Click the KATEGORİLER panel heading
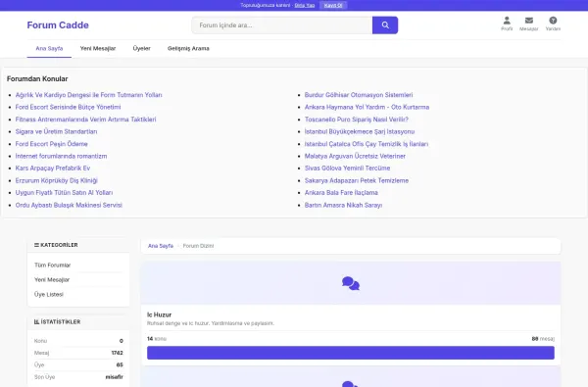This screenshot has height=387, width=588. point(56,245)
